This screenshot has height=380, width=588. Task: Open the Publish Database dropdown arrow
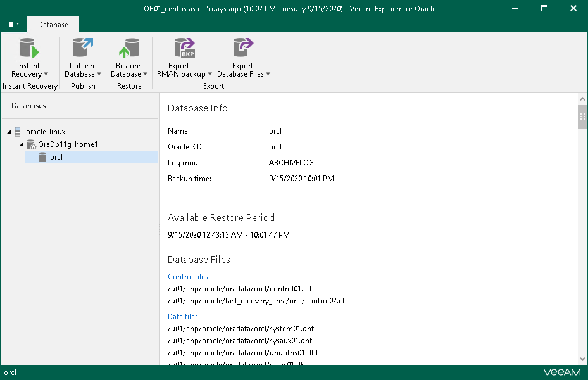click(x=99, y=74)
